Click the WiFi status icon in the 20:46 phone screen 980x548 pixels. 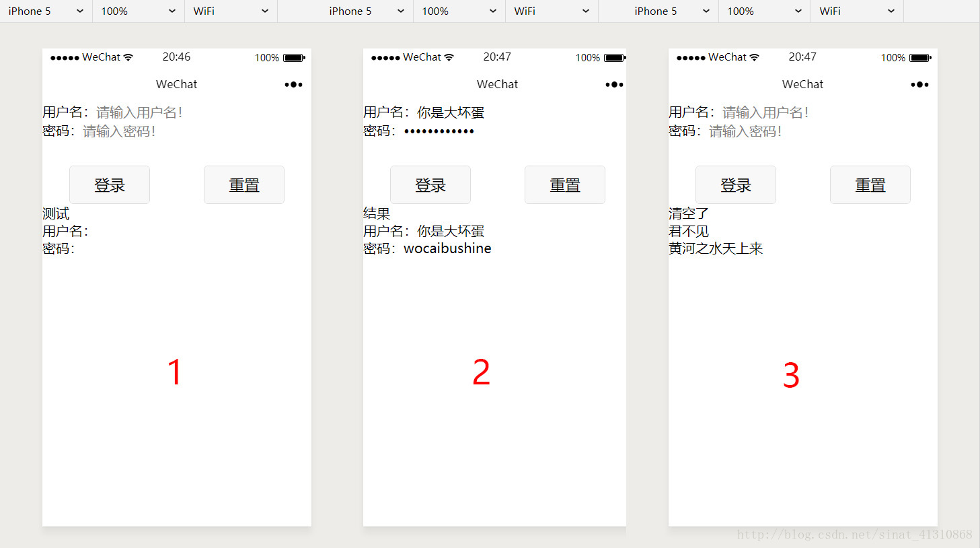[x=128, y=57]
